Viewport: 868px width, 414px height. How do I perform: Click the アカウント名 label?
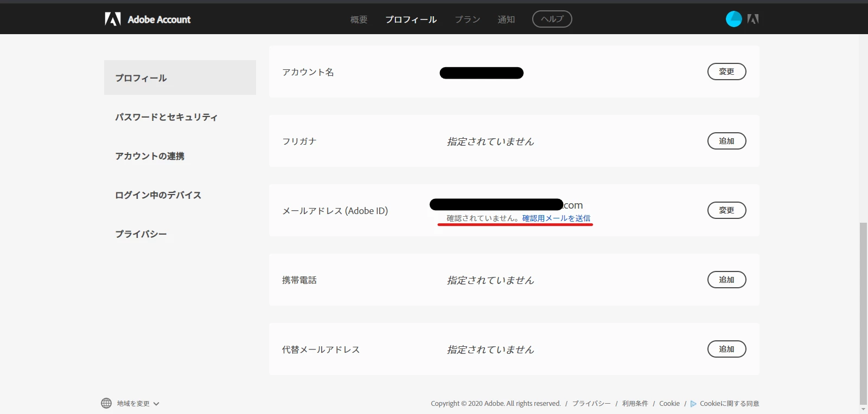point(308,72)
